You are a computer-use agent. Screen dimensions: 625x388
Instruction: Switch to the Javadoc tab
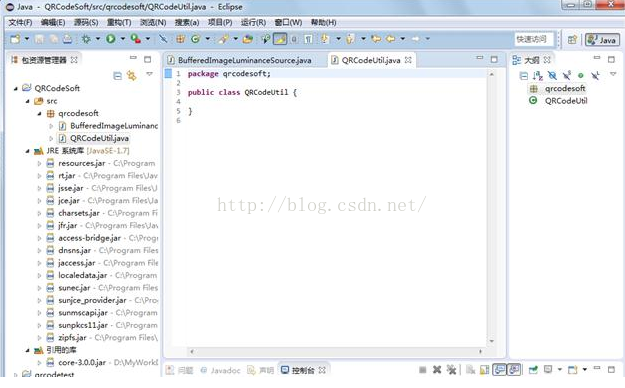tap(221, 370)
